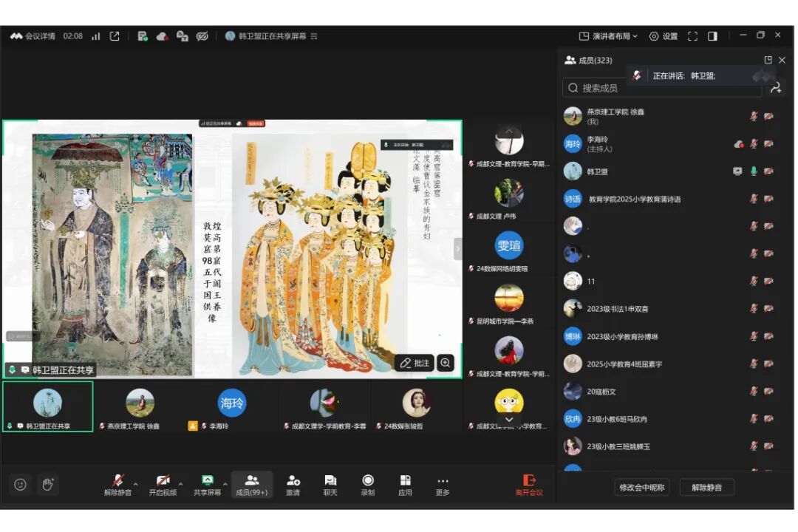Screen dimensions: 798x532
Task: Raise hand using the hand icon
Action: click(47, 484)
